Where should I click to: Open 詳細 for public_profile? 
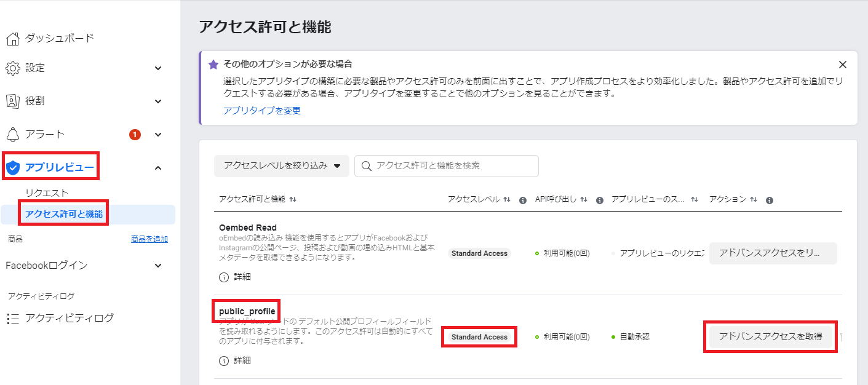242,360
